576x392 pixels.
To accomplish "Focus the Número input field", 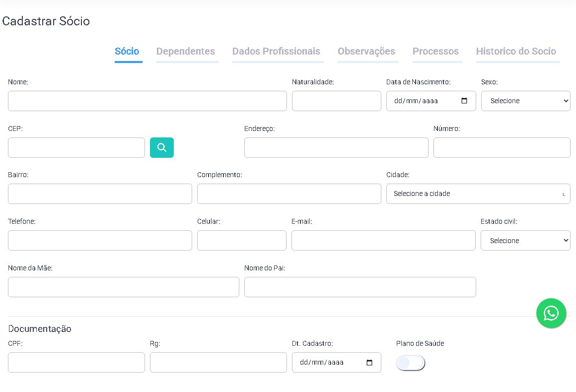I will coord(502,147).
